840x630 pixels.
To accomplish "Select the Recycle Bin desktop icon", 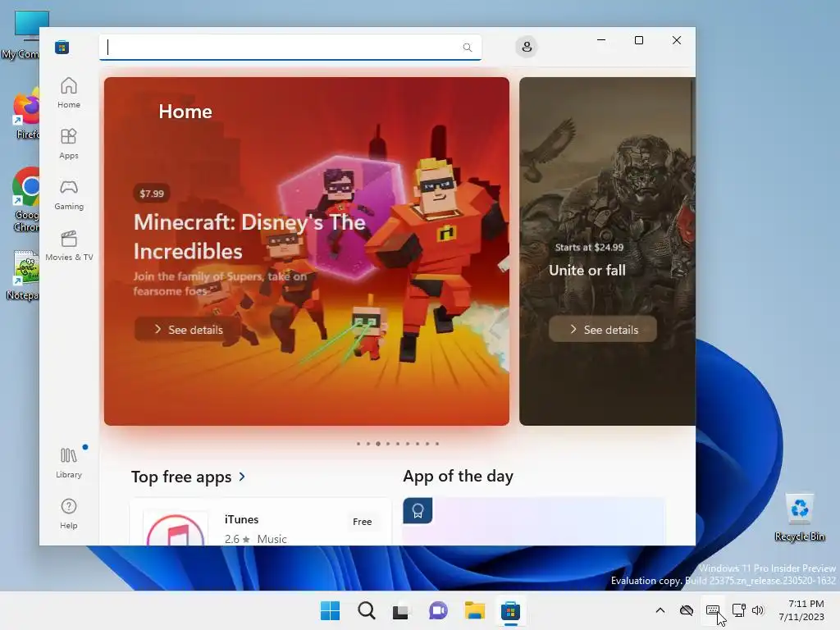I will [x=799, y=518].
